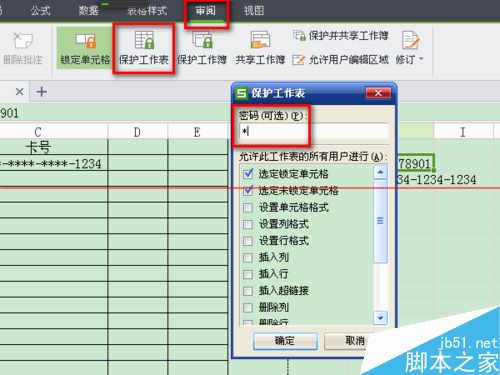
Task: Click the Share Workbook (共享工作簿) icon
Action: point(260,40)
